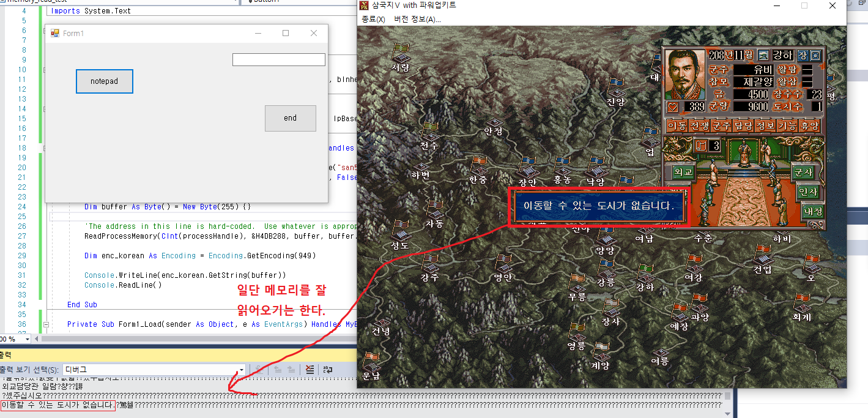Choose the 이동 command in game panel

(677, 125)
